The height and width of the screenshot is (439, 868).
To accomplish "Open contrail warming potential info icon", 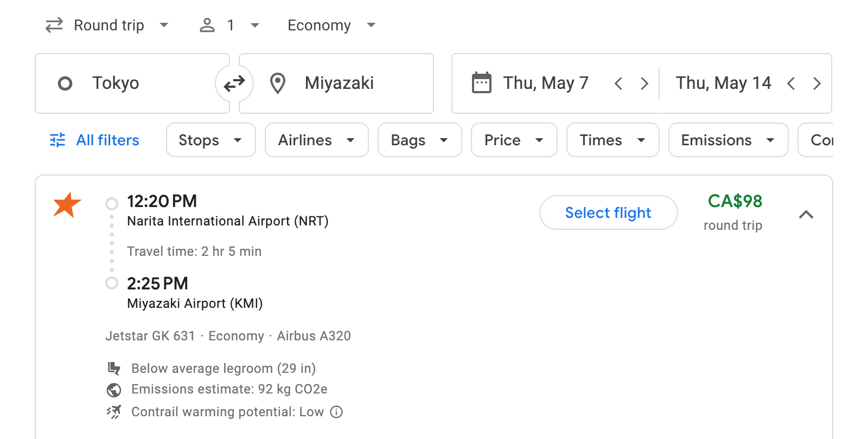I will (336, 412).
